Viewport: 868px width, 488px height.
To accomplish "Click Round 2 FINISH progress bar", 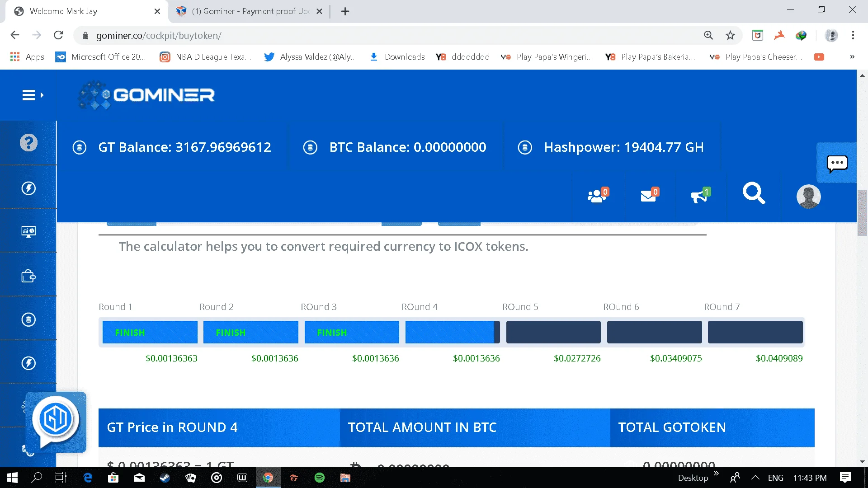I will click(251, 332).
